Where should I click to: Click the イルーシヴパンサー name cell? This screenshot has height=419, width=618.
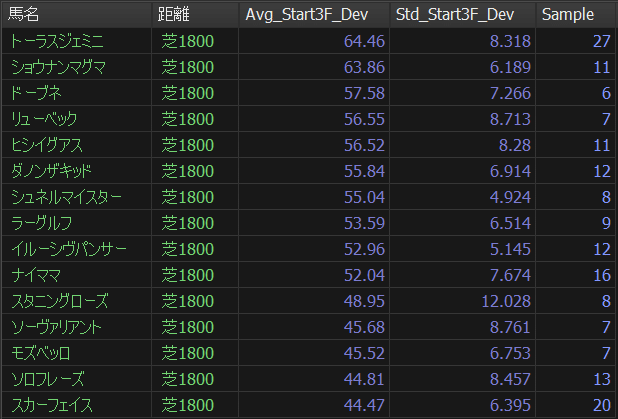pos(76,249)
